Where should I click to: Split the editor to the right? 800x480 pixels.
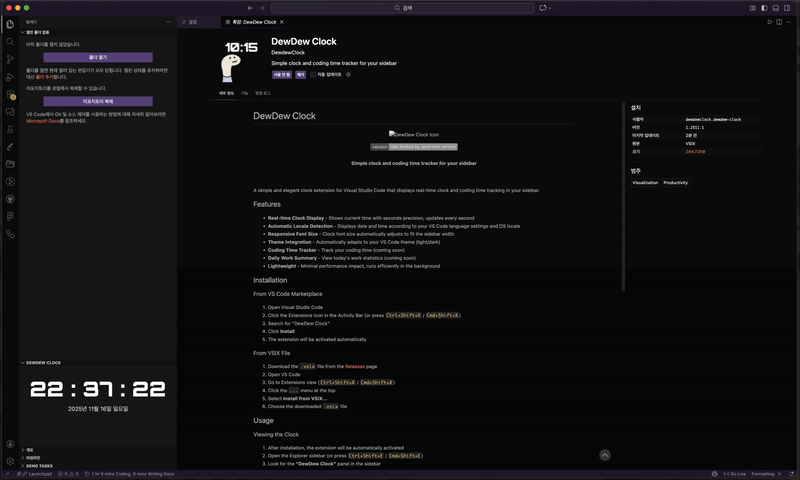tap(779, 22)
